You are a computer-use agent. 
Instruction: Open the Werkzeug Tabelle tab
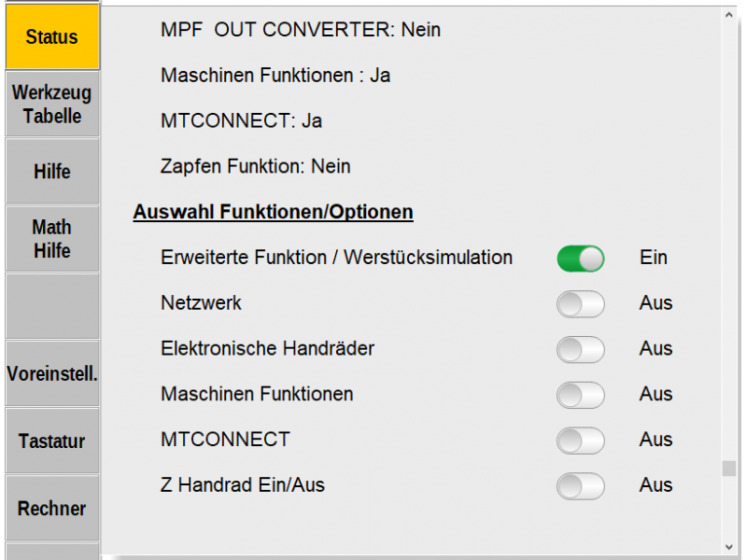point(51,103)
